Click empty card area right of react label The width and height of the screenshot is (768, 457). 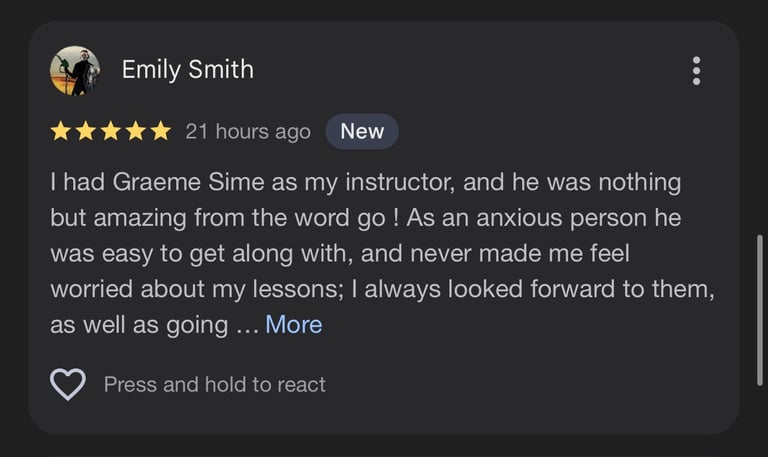coord(514,385)
